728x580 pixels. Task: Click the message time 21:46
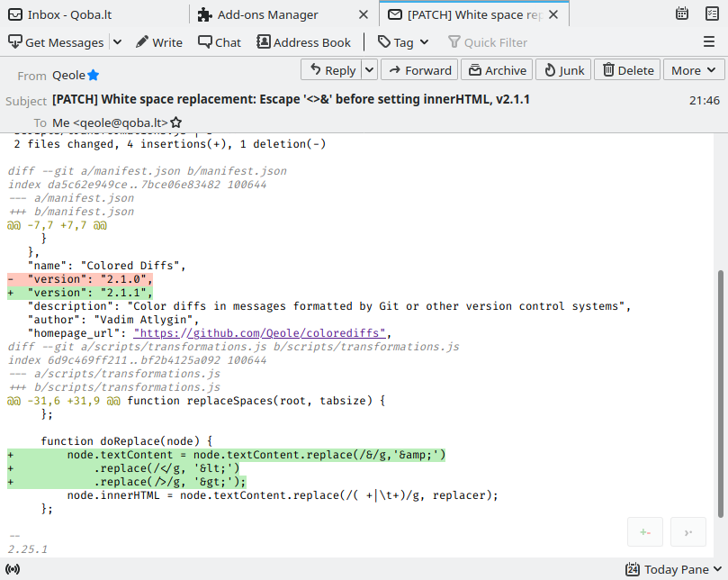705,100
